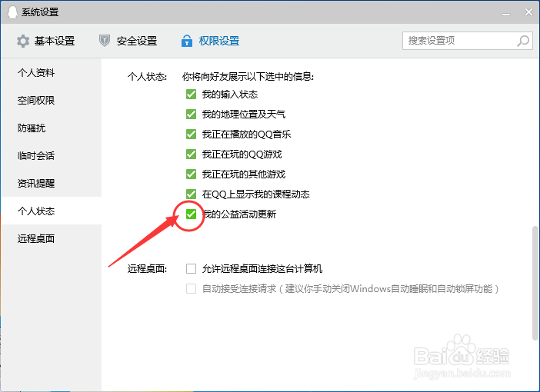Viewport: 540px width, 392px height.
Task: Disable 我正在播放的QQ音乐 checkbox
Action: [191, 135]
